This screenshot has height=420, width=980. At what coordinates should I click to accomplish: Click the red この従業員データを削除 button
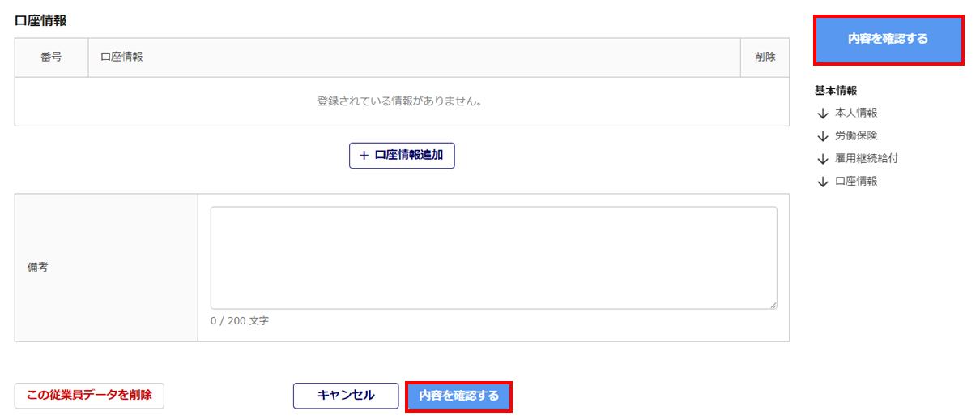(x=89, y=396)
